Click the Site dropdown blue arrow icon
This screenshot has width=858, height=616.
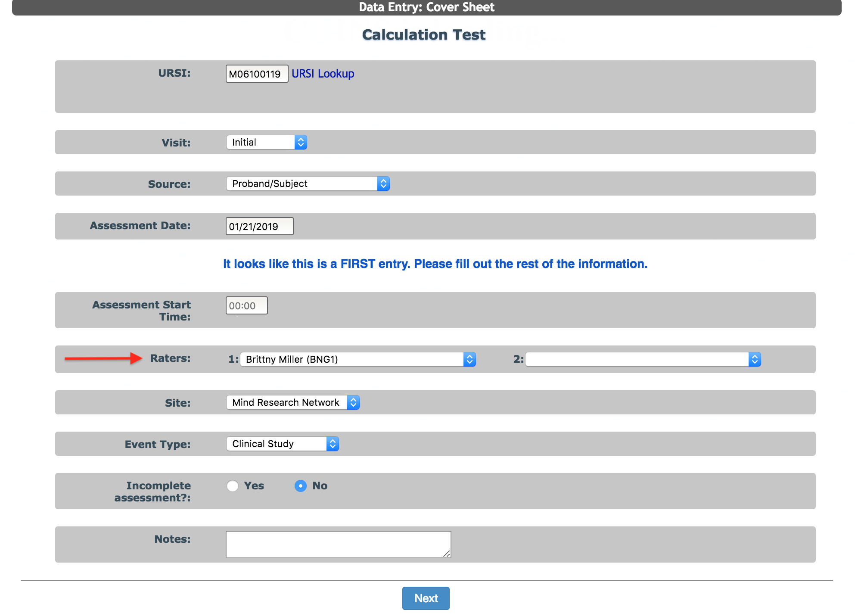[353, 402]
